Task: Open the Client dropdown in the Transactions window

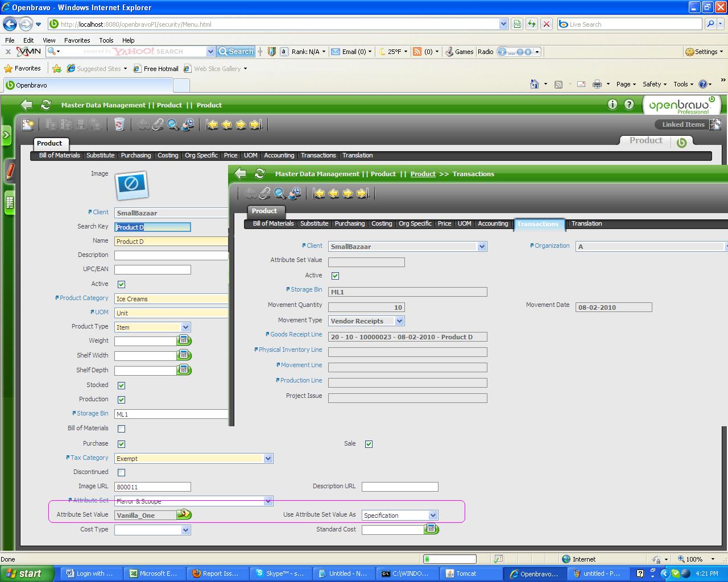Action: pos(482,247)
